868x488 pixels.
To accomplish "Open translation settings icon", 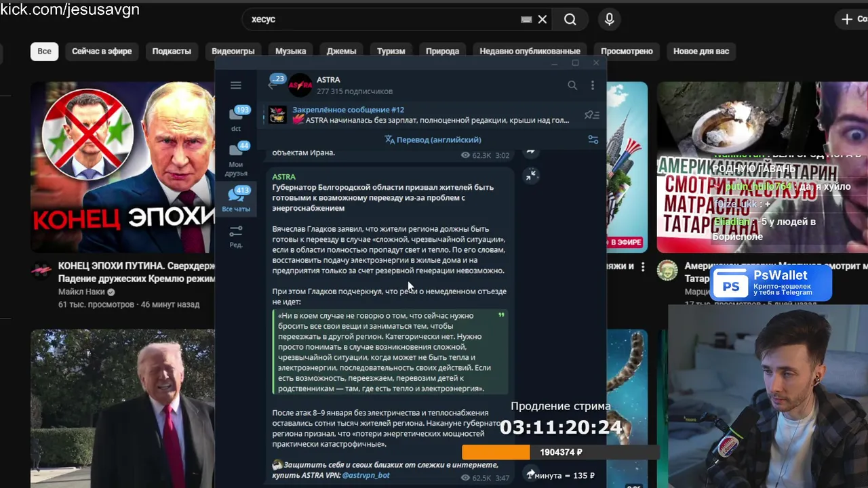I will tap(593, 140).
